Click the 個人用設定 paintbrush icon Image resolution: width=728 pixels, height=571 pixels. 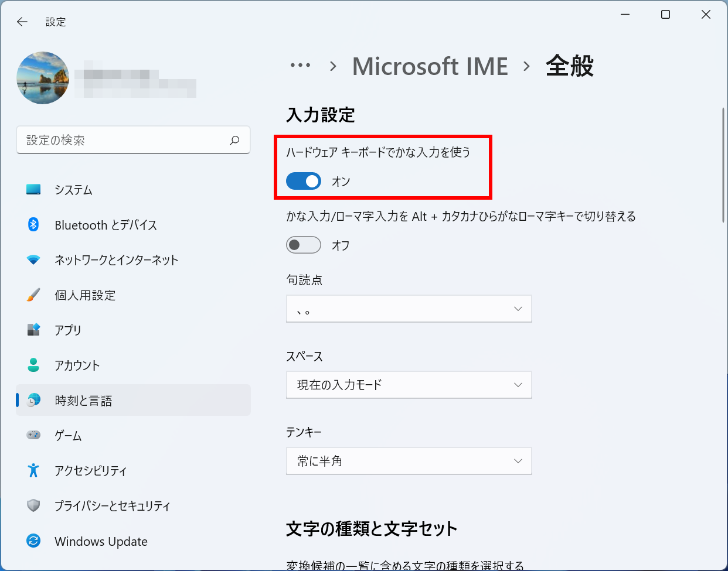pos(33,295)
